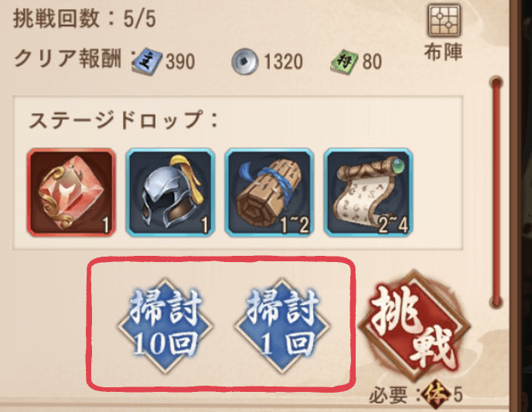Click the 1320 coin amount

coord(283,62)
